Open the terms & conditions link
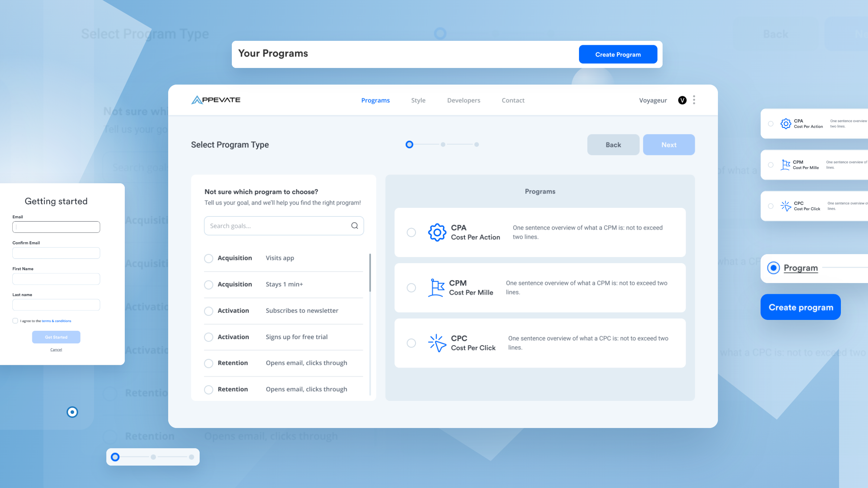The width and height of the screenshot is (868, 488). click(56, 321)
